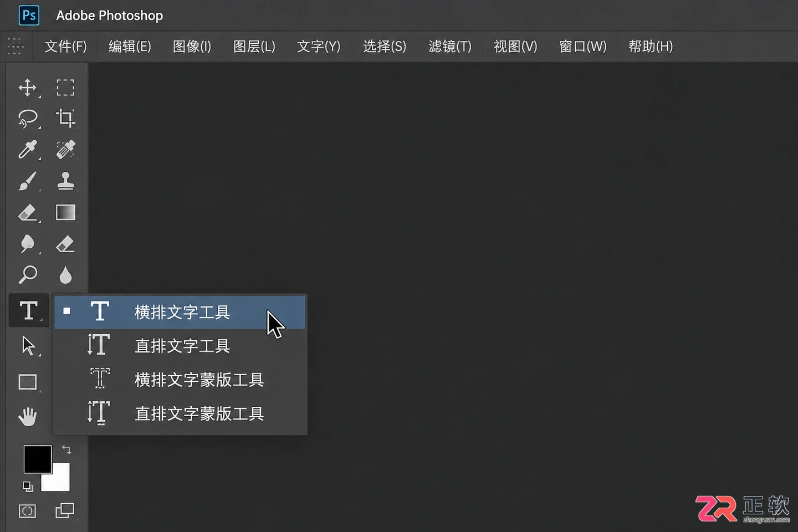Select the Lasso tool
Screen dimensions: 798x532
point(28,118)
